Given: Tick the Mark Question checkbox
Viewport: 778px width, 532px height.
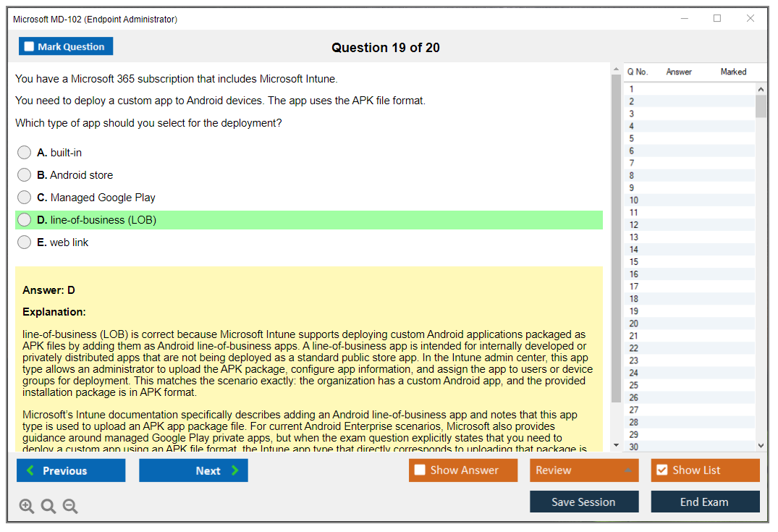Looking at the screenshot, I should pyautogui.click(x=29, y=46).
